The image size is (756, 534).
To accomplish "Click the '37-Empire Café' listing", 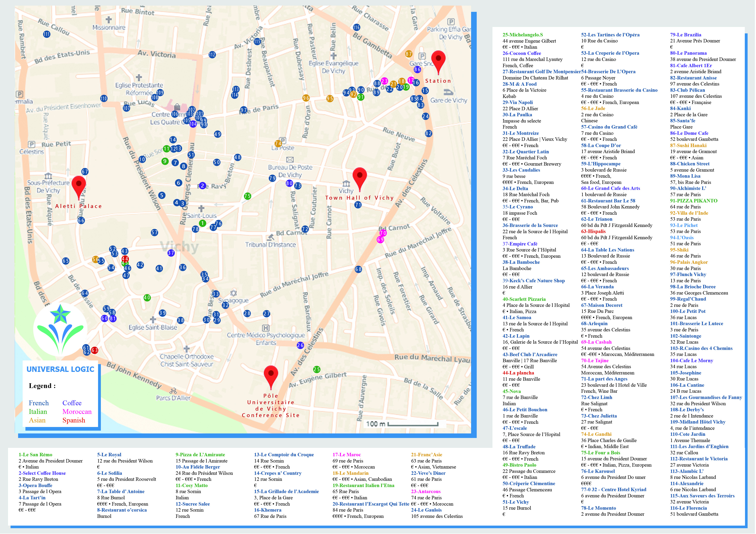I will click(x=520, y=244).
